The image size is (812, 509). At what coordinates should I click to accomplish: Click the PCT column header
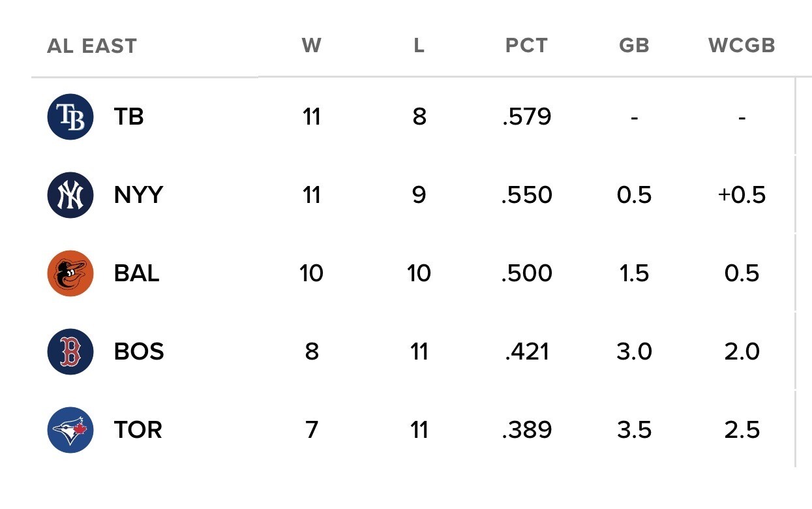pos(526,46)
